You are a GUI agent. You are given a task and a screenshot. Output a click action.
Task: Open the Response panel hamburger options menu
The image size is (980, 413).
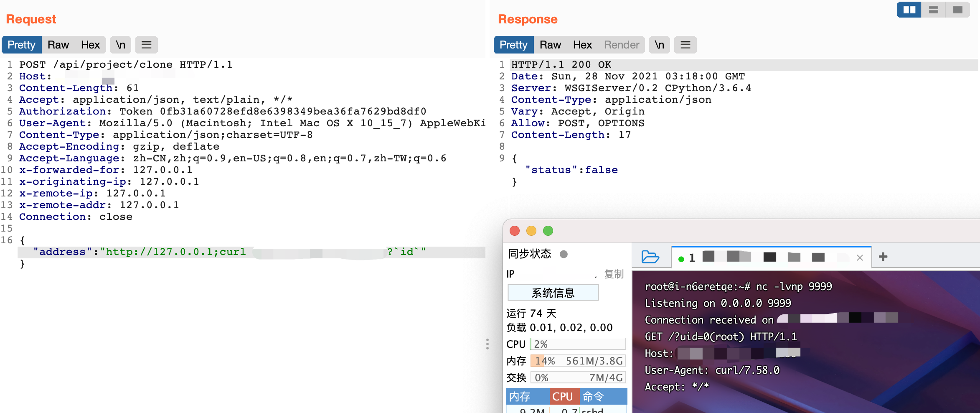pyautogui.click(x=685, y=44)
